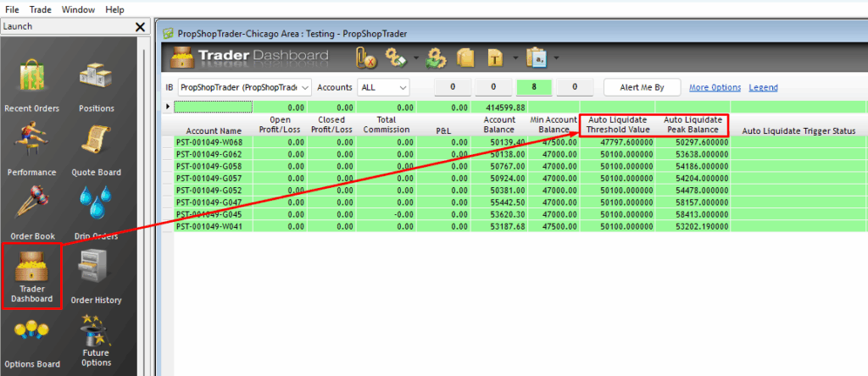Viewport: 868px width, 376px height.
Task: Sort by P&L column header
Action: [x=444, y=125]
